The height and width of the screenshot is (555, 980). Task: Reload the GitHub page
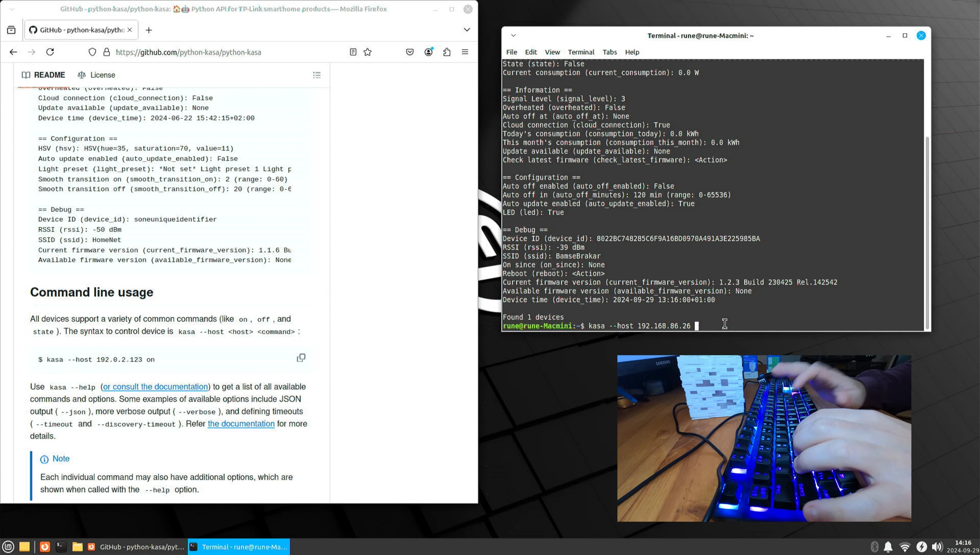click(50, 52)
